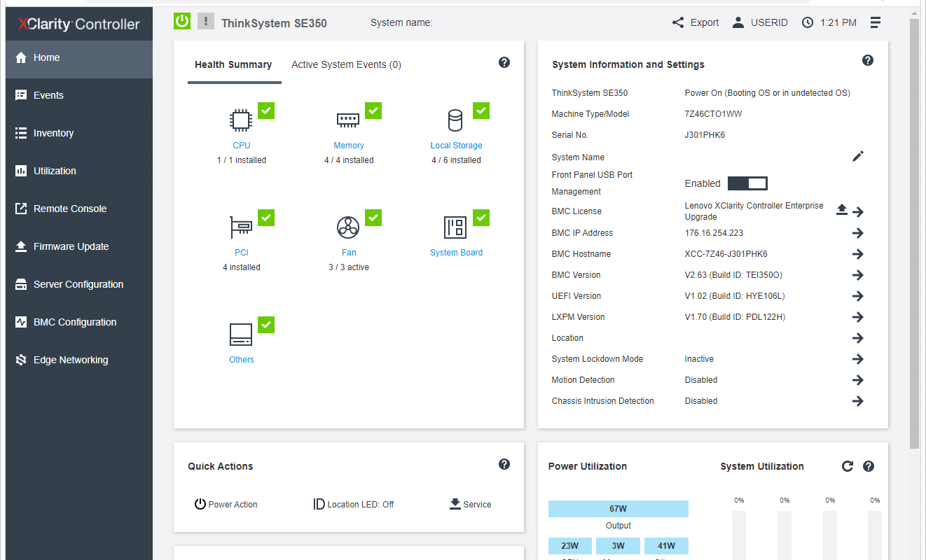This screenshot has height=560, width=926.
Task: Click the Local Storage link
Action: click(x=456, y=146)
